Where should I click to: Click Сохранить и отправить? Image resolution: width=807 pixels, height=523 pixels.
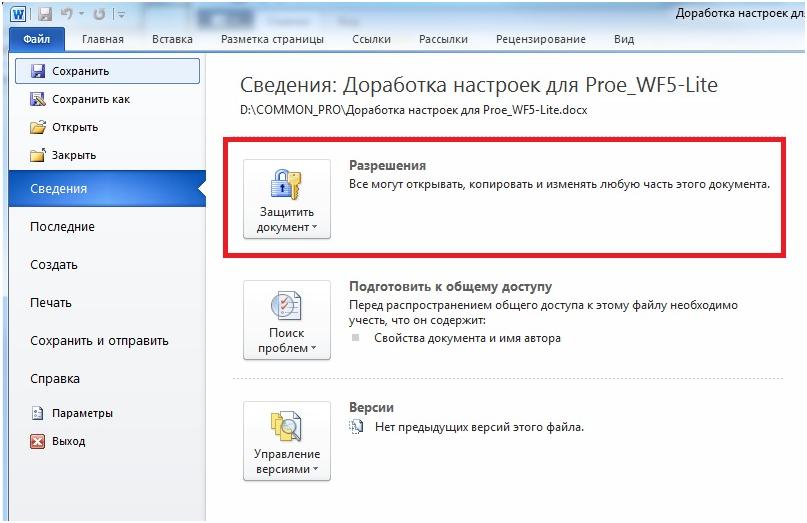click(x=99, y=341)
